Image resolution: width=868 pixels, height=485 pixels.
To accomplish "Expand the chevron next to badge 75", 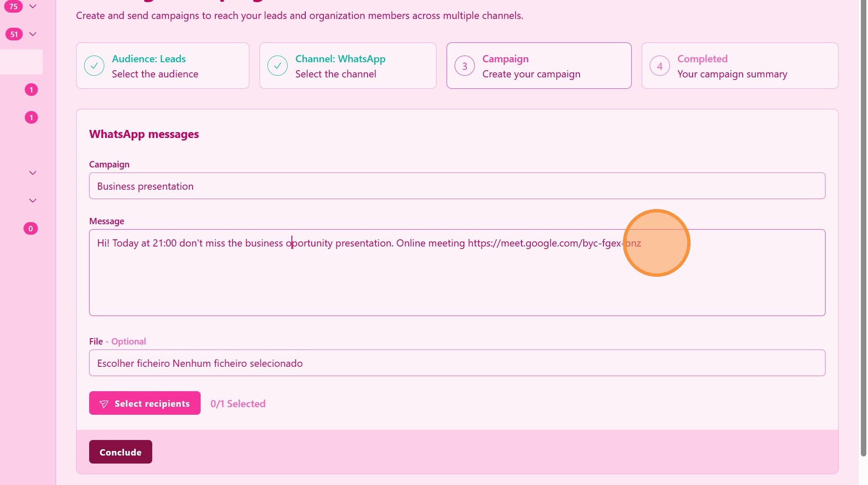I will 33,6.
